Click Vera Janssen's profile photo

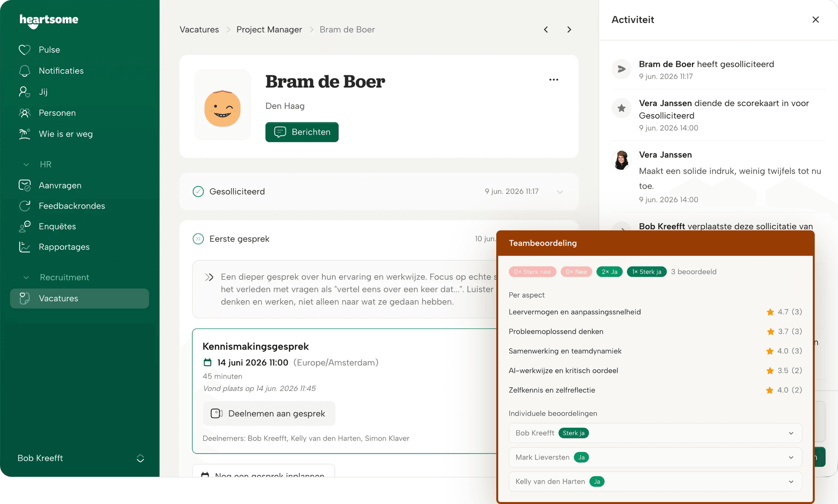tap(621, 160)
